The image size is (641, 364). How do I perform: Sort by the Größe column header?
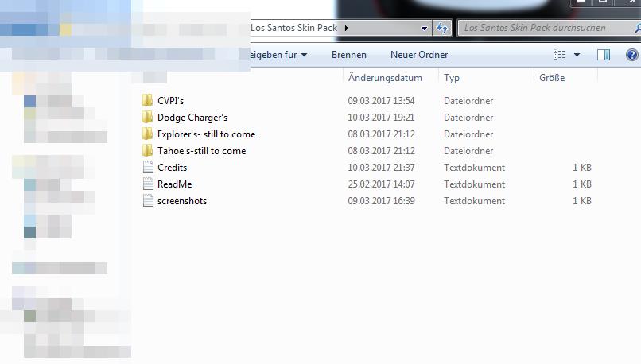pos(552,78)
